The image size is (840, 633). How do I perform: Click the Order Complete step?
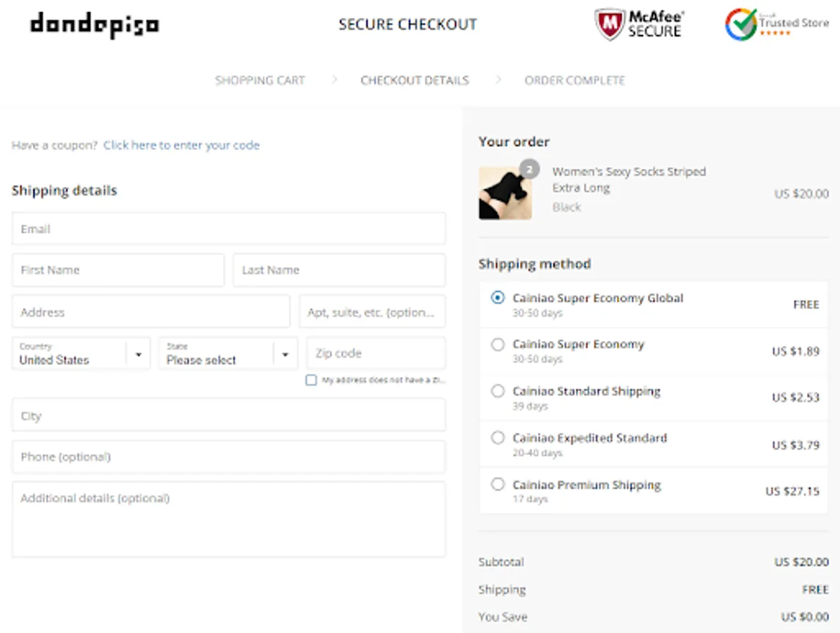[x=574, y=80]
